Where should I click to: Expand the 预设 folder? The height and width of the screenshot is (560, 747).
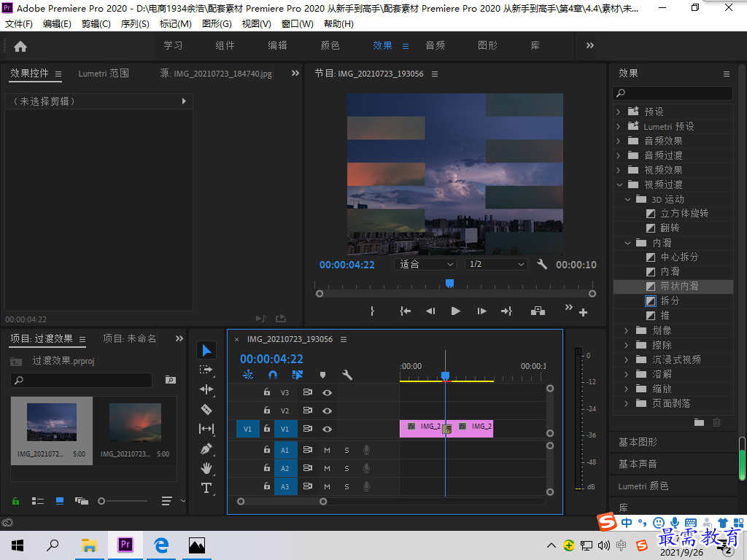619,112
